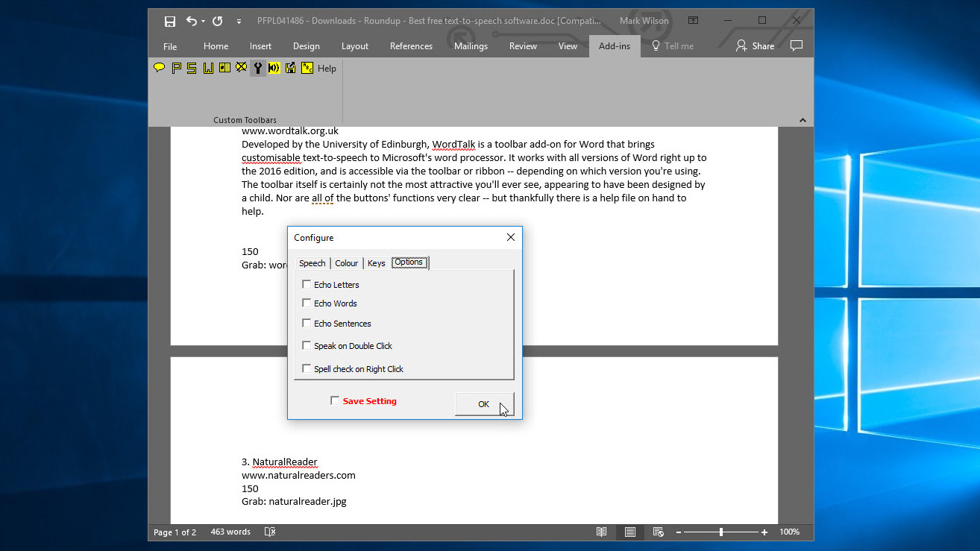Open the Layout ribbon tab
The height and width of the screenshot is (551, 980).
pyautogui.click(x=355, y=46)
